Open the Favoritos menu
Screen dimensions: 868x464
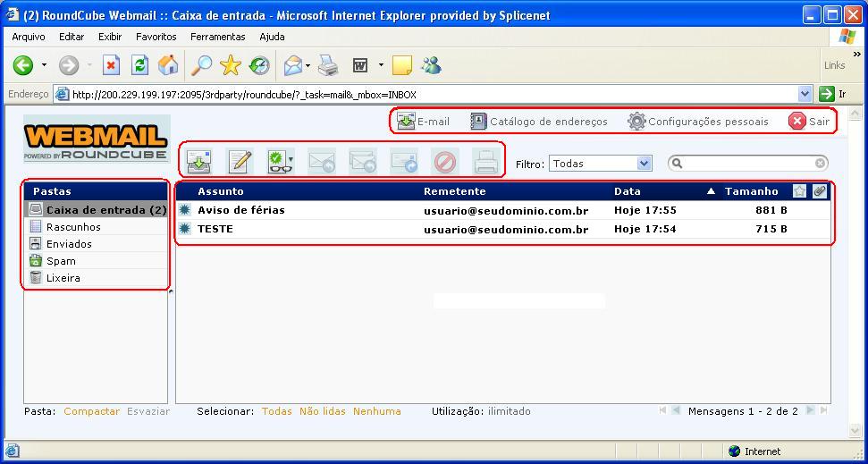click(156, 37)
